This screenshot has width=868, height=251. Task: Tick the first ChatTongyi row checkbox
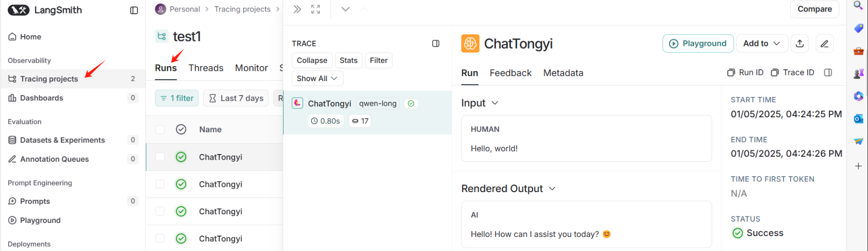click(x=160, y=157)
